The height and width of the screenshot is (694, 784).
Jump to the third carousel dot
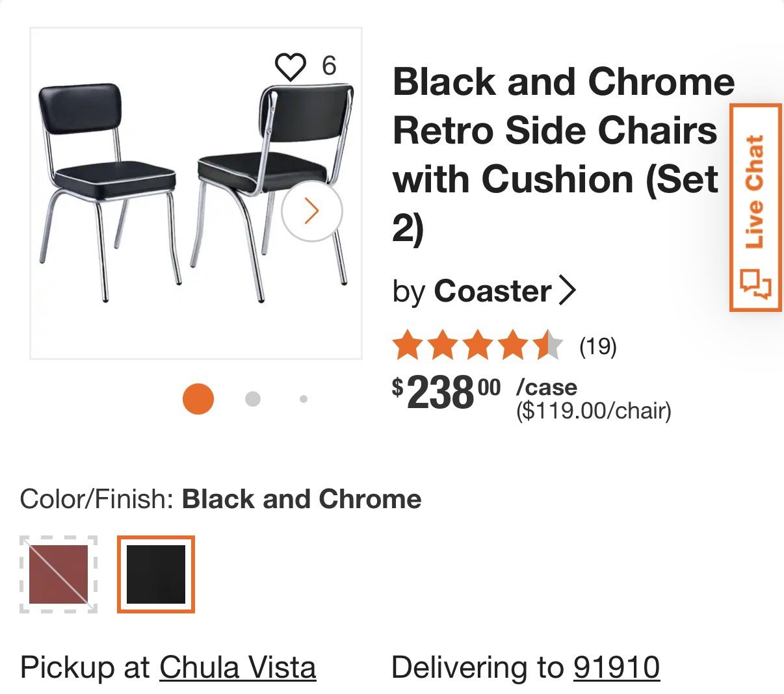pos(304,399)
